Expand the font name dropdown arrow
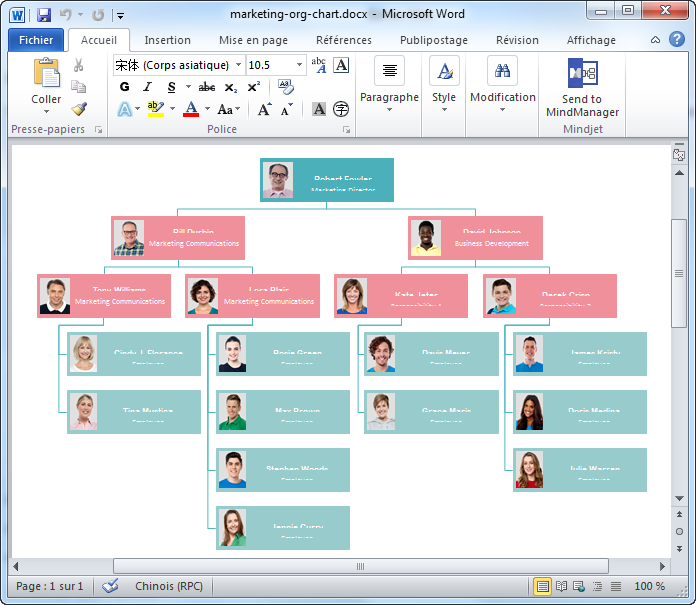 coord(238,65)
